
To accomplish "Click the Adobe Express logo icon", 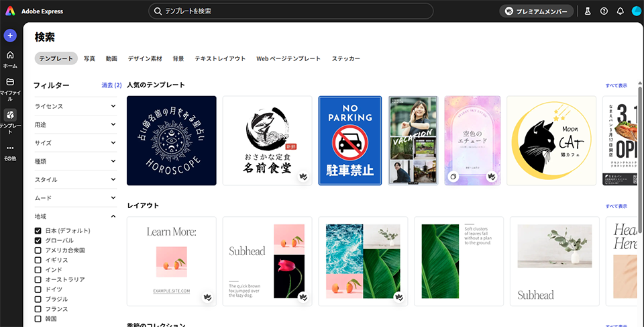I will [10, 11].
